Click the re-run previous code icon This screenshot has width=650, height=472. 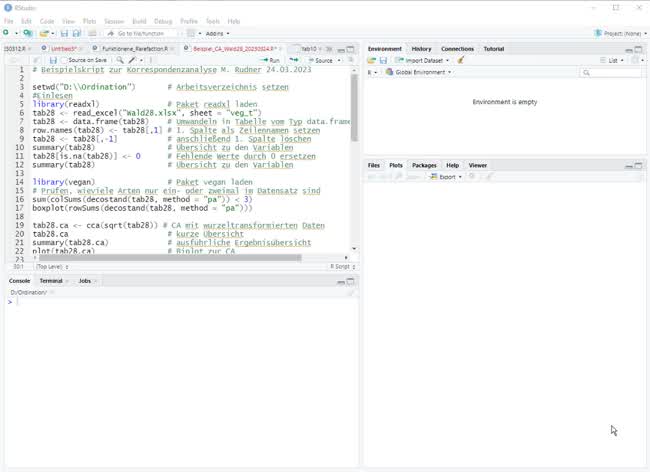pos(294,60)
